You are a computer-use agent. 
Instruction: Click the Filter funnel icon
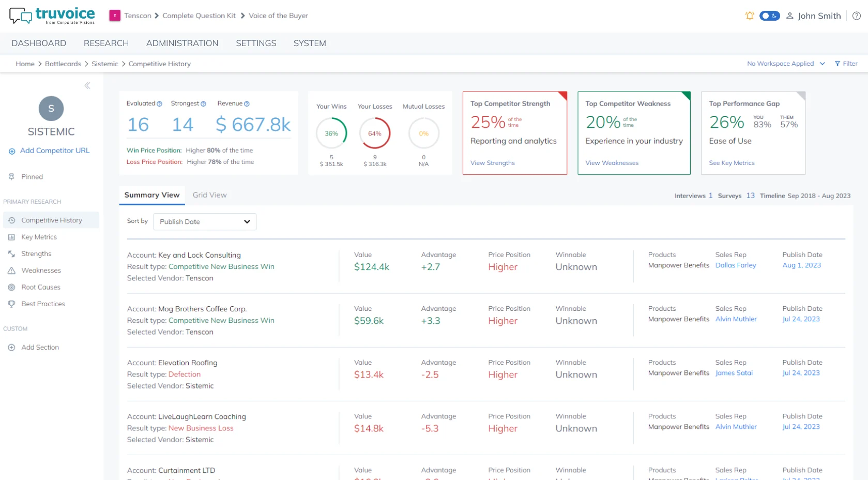pos(837,64)
